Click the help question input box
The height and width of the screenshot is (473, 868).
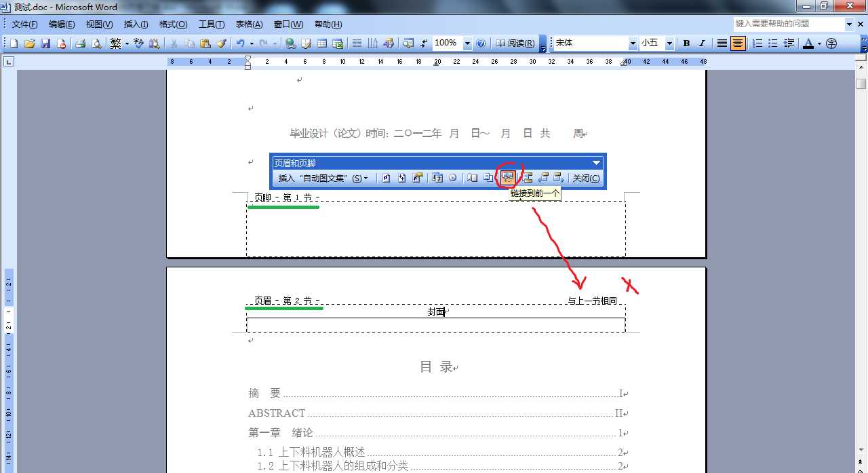pyautogui.click(x=789, y=24)
